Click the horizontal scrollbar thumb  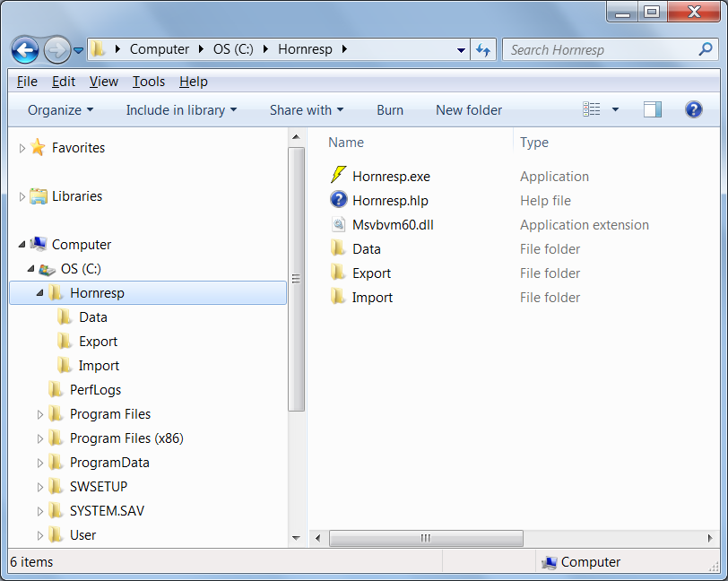pyautogui.click(x=426, y=538)
